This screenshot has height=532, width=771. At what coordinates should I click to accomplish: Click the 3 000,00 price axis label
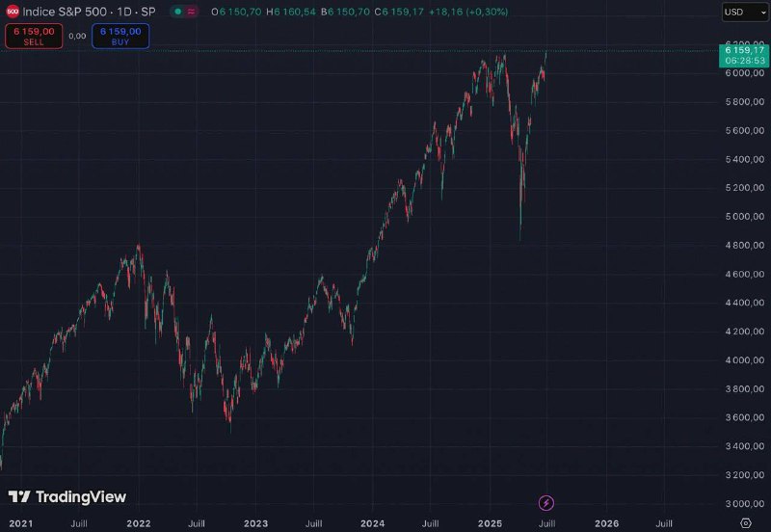(745, 503)
